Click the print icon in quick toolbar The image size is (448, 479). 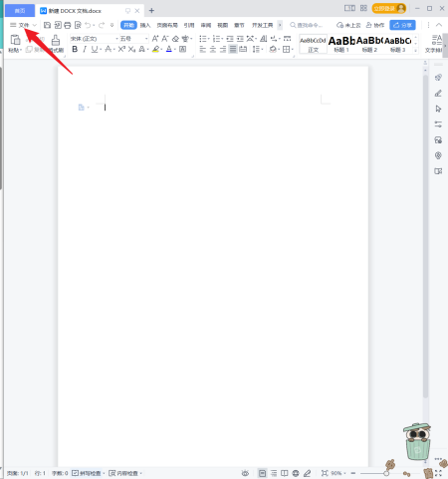coord(68,25)
